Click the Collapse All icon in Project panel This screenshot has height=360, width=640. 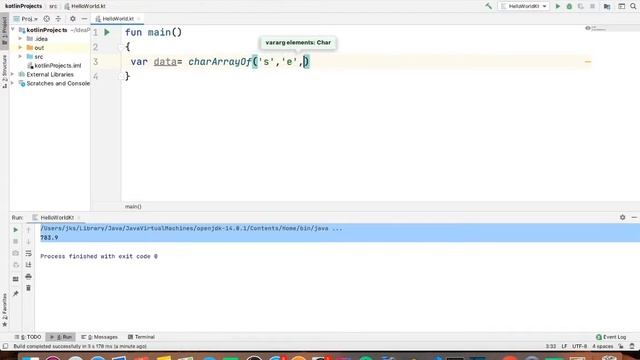tap(58, 19)
